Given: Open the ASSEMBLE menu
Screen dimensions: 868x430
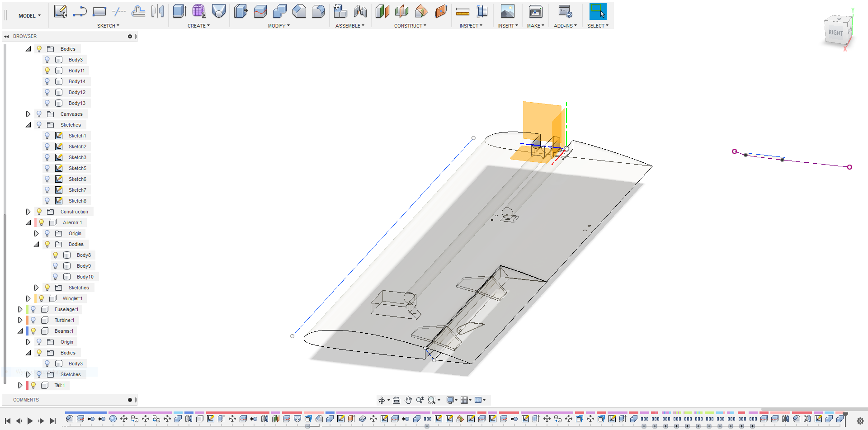Looking at the screenshot, I should point(349,26).
